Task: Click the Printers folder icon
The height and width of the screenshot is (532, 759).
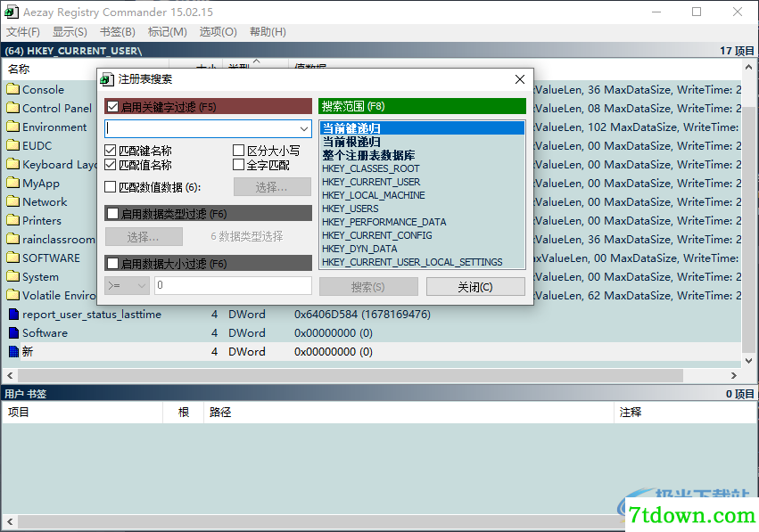Action: 13,220
